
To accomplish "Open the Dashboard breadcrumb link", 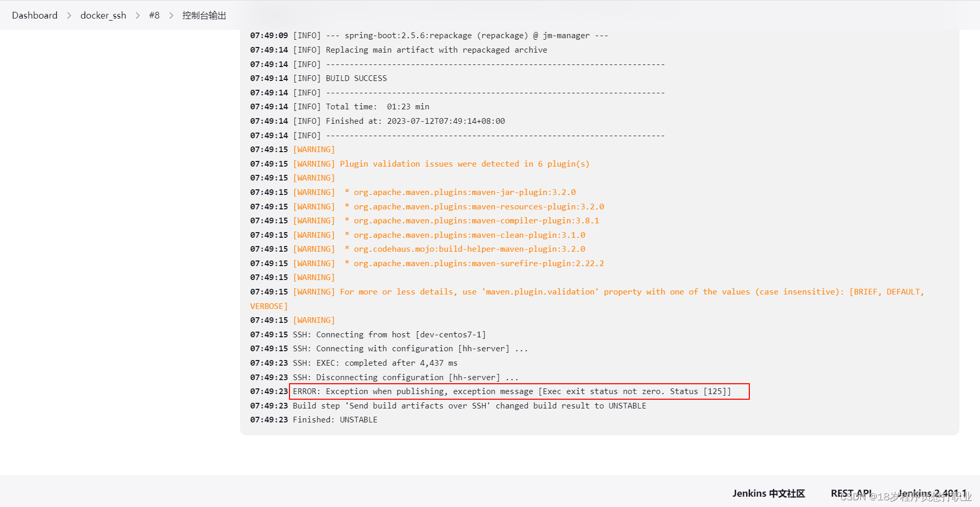I will 35,15.
